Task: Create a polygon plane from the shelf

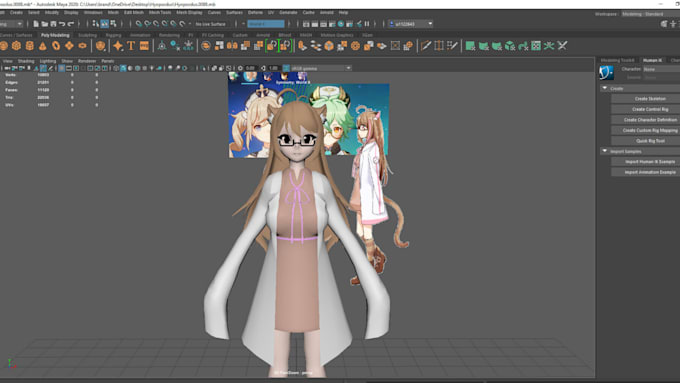Action: (69, 46)
